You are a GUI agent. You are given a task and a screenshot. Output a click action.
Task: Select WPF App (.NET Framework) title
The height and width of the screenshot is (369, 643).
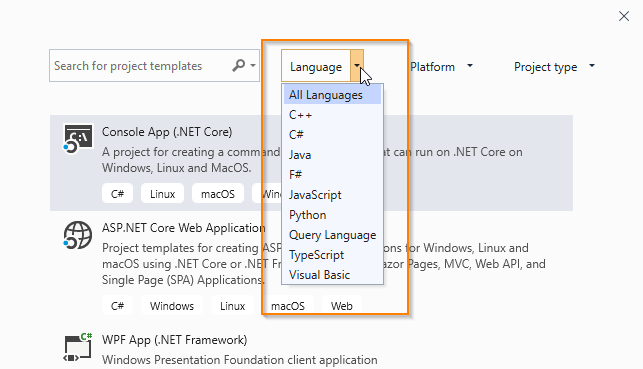click(x=175, y=340)
